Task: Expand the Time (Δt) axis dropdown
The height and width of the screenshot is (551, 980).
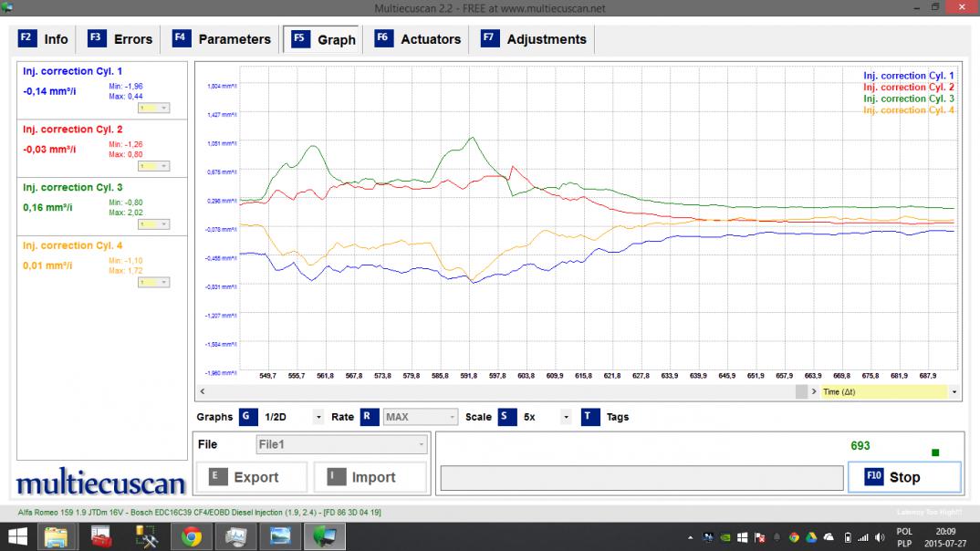Action: pyautogui.click(x=954, y=391)
